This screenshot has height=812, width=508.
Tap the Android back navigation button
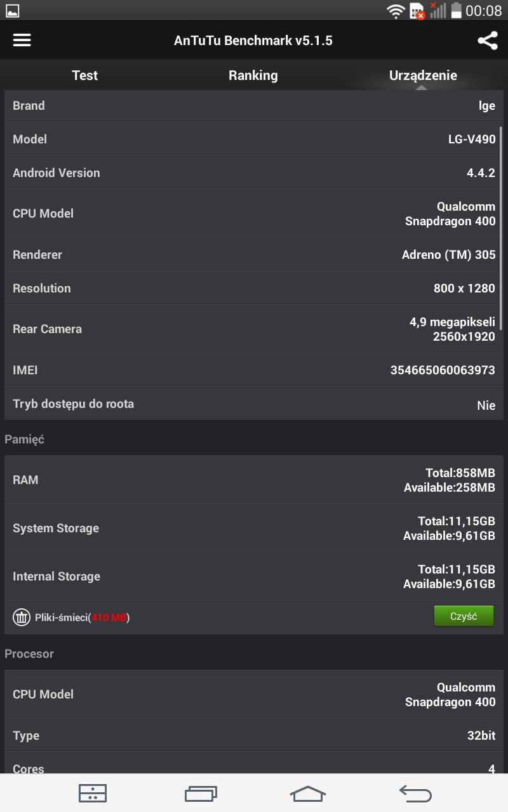click(x=415, y=793)
